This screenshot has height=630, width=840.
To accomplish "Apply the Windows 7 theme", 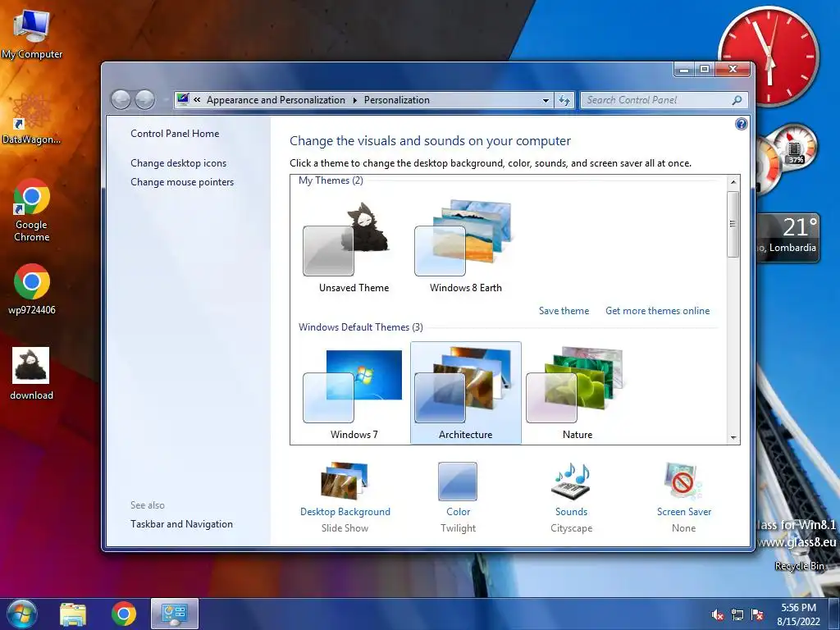I will 354,393.
